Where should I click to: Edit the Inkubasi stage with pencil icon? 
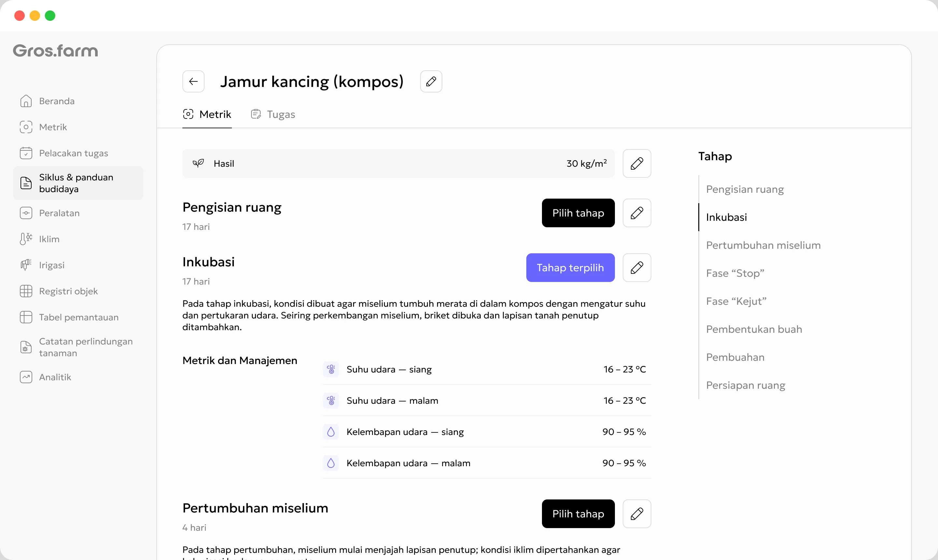[637, 268]
